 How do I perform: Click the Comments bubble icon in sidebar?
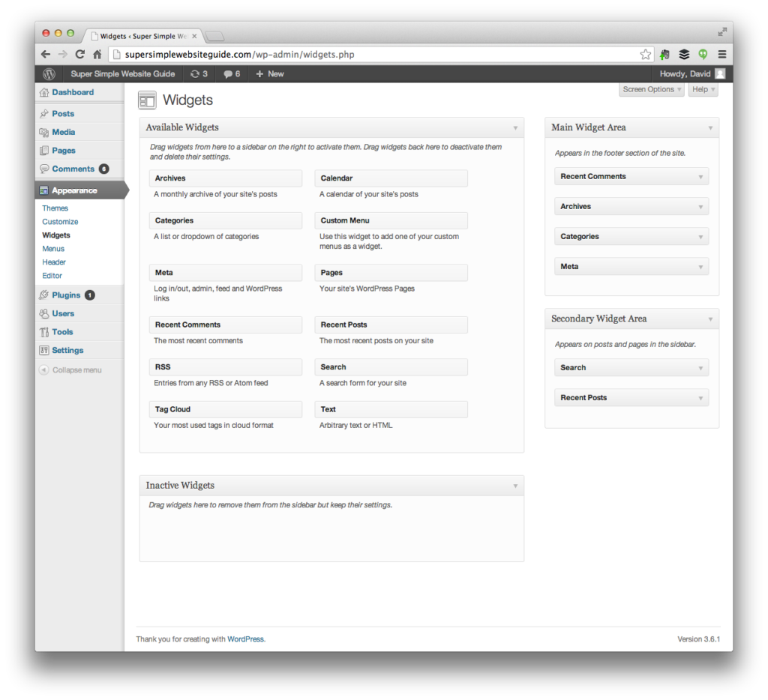[x=44, y=169]
